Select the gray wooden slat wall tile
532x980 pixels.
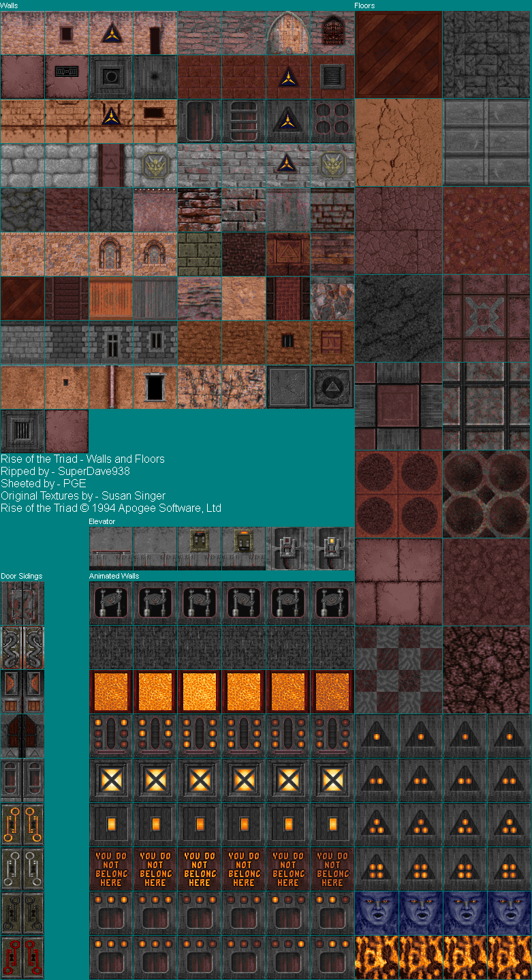pyautogui.click(x=155, y=298)
